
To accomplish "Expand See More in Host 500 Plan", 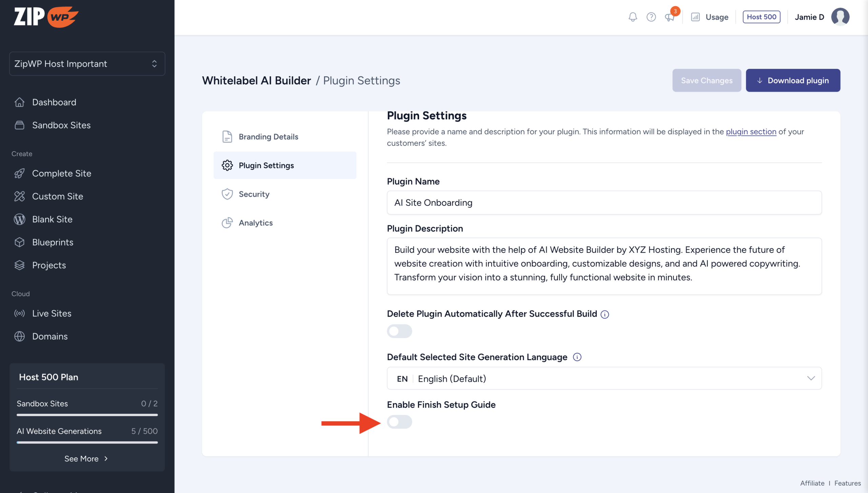I will pyautogui.click(x=86, y=458).
